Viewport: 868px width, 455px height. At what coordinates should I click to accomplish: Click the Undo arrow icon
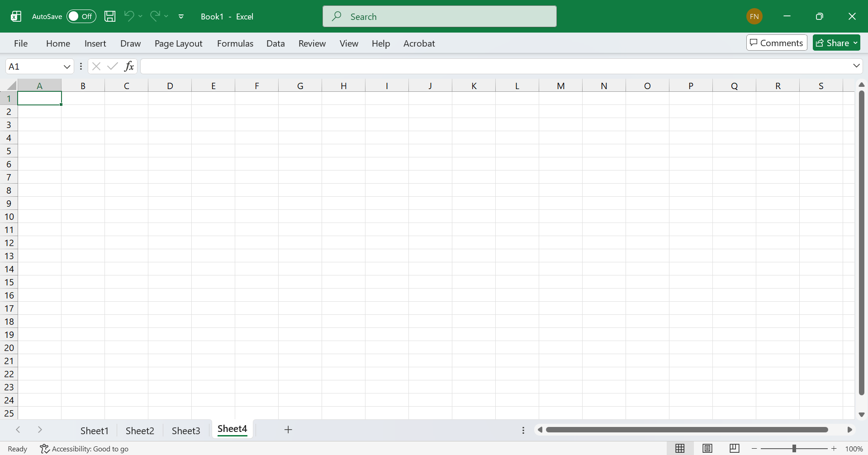click(129, 16)
